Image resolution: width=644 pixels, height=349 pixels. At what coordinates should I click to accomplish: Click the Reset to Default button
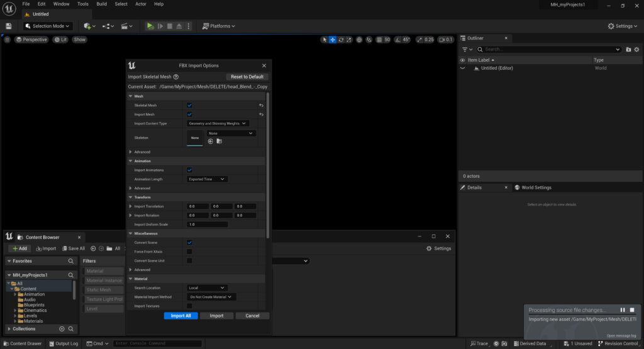point(247,77)
